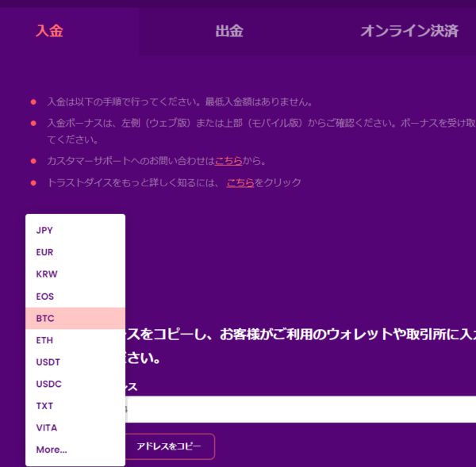Viewport: 476px width, 467px height.
Task: Switch to the 入金 deposit tab
Action: 49,32
